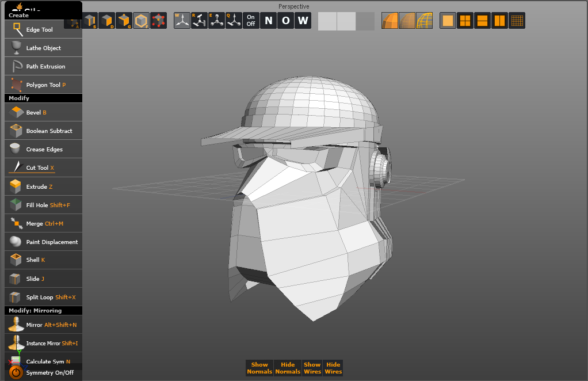The height and width of the screenshot is (381, 588).
Task: Pick the darker gray swatch
Action: [365, 21]
